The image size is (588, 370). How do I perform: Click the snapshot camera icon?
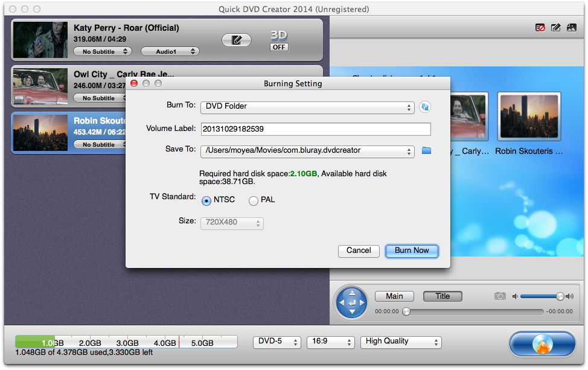pos(500,296)
